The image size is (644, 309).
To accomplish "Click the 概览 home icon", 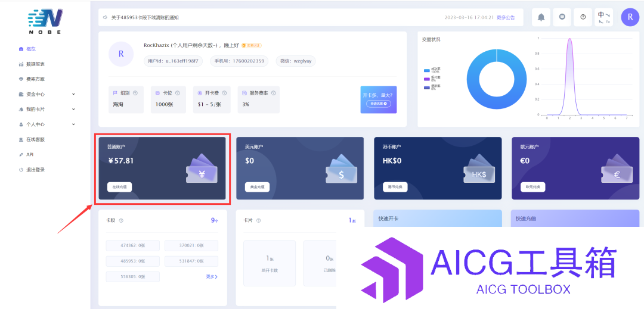I will (x=21, y=49).
